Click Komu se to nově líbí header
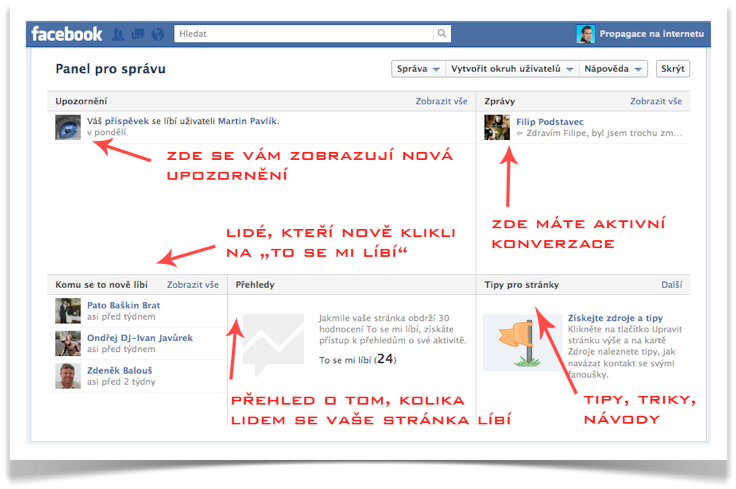The image size is (736, 489). [101, 284]
